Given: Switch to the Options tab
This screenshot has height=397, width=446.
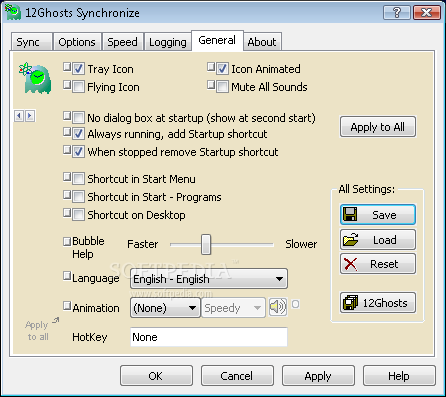Looking at the screenshot, I should point(77,42).
